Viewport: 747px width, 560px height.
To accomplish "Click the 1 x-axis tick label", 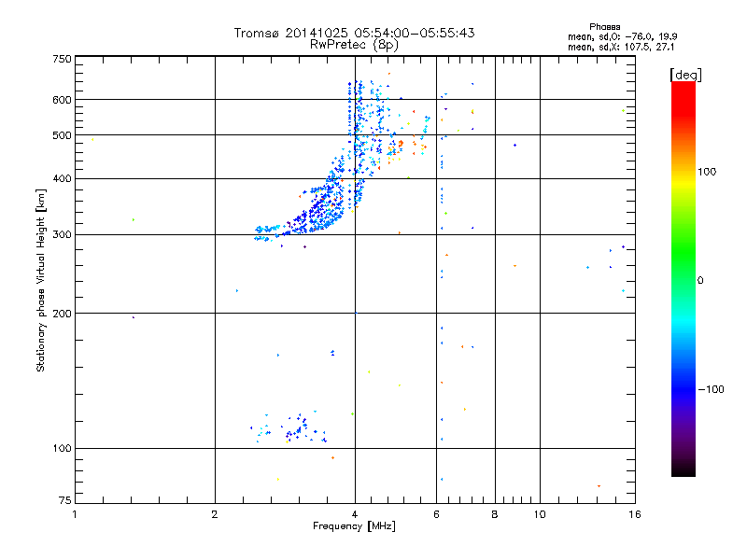I will [x=75, y=514].
